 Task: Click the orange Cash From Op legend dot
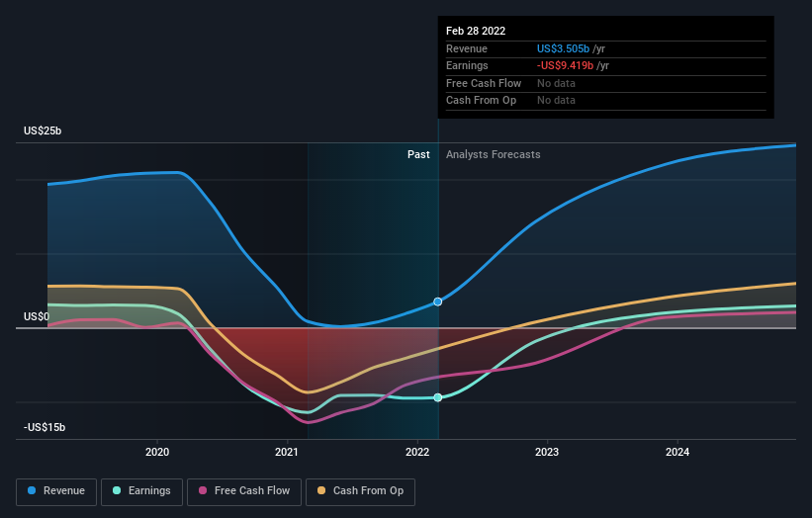click(321, 490)
